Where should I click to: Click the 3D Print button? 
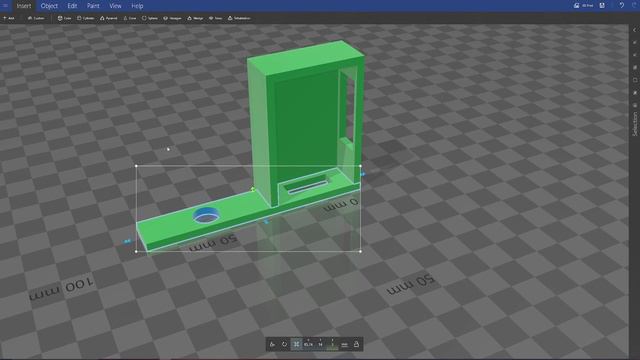(x=584, y=6)
